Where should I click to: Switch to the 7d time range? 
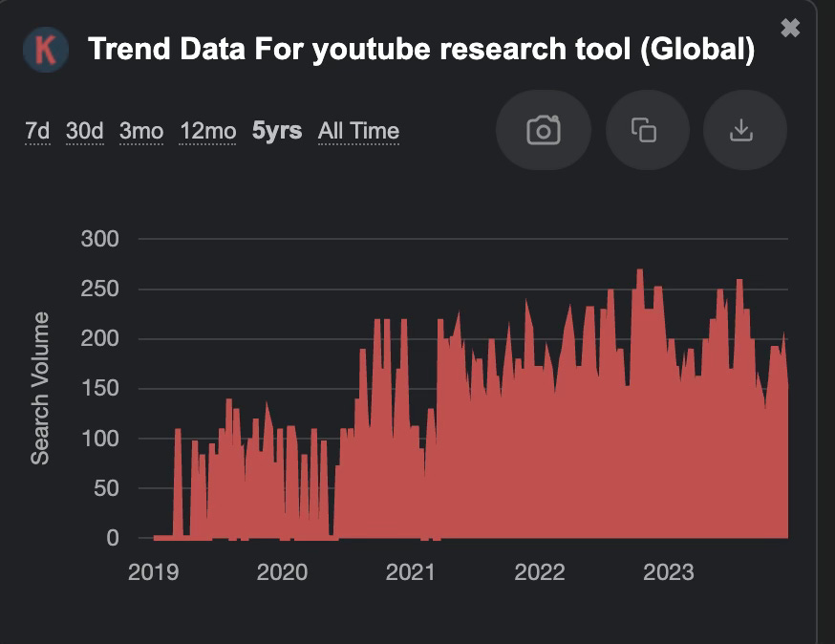37,131
